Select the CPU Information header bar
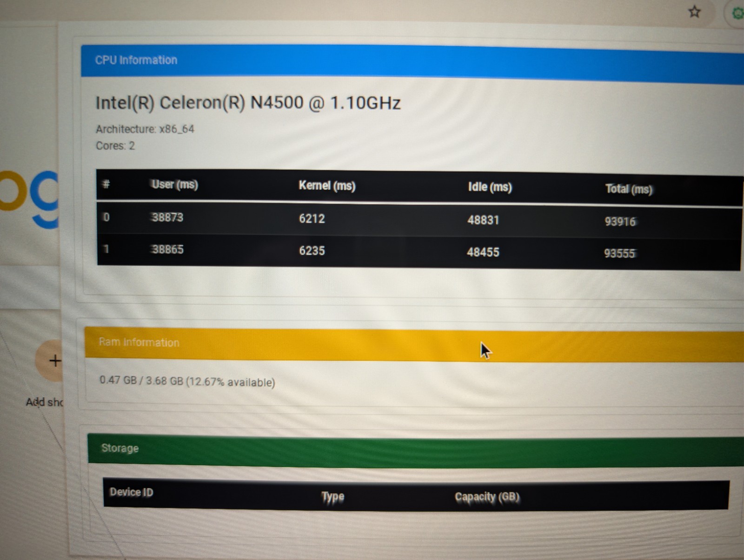This screenshot has width=744, height=560. click(x=412, y=64)
